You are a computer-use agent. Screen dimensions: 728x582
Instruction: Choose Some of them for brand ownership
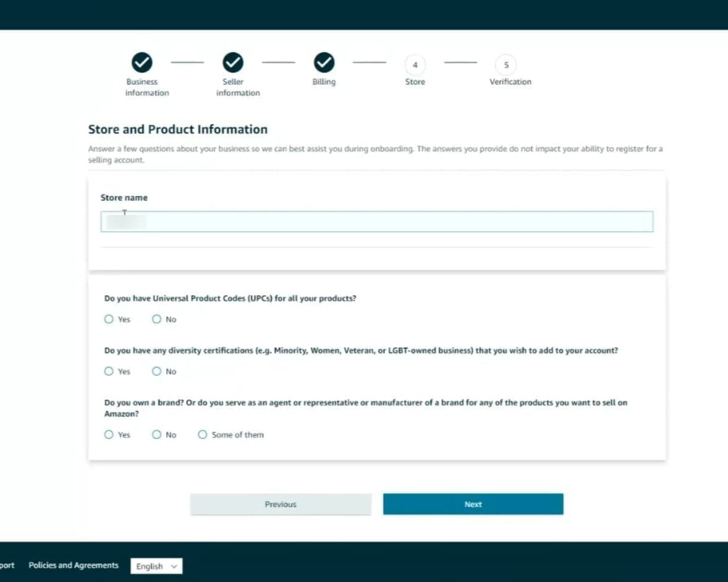click(203, 434)
